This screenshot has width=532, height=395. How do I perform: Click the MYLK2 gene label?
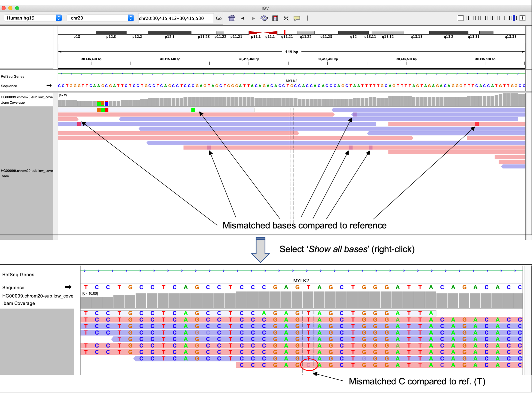[291, 81]
